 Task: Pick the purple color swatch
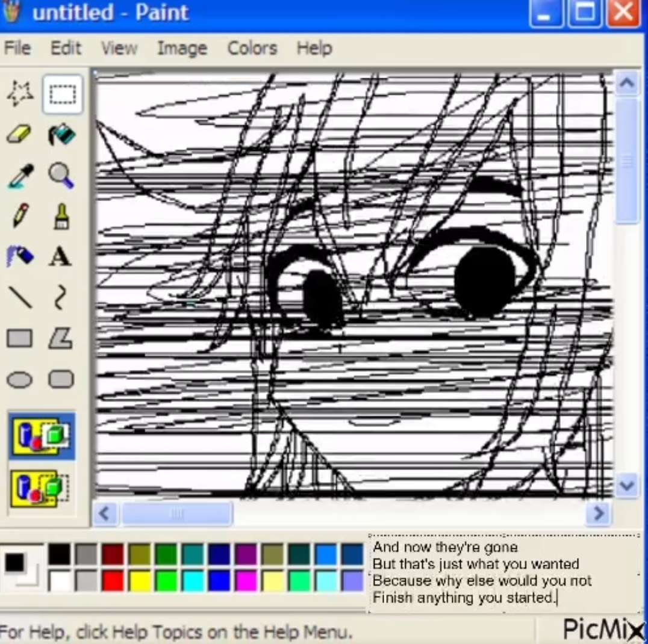point(246,554)
